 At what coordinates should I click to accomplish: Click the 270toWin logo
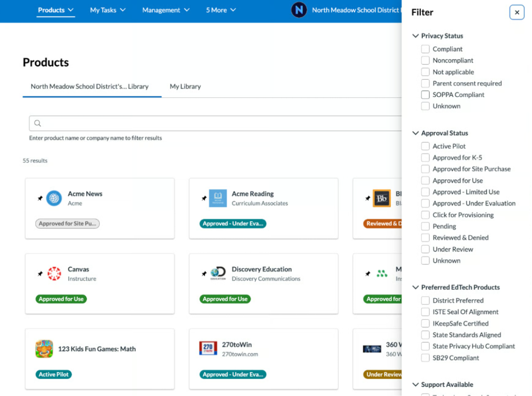pyautogui.click(x=208, y=349)
